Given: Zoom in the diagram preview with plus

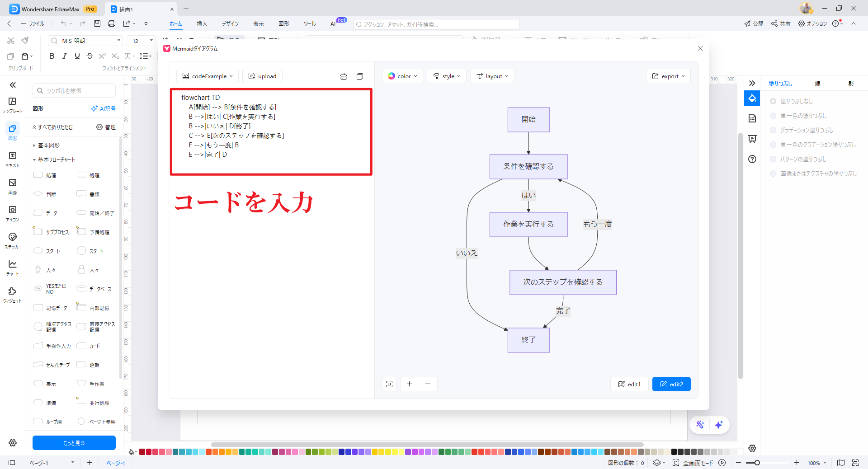Looking at the screenshot, I should [x=409, y=384].
